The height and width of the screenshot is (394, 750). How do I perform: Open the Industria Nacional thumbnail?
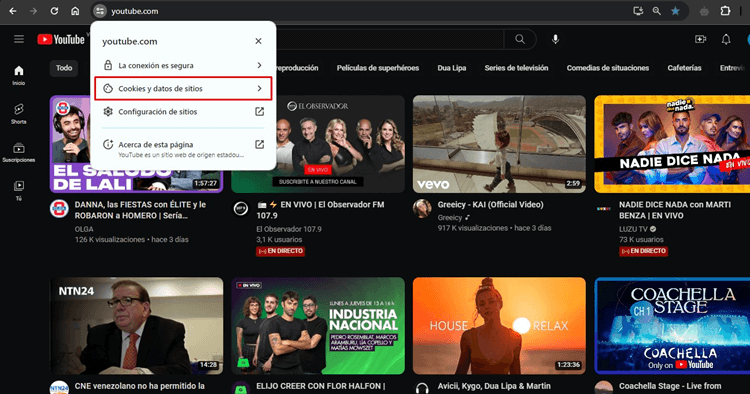point(318,326)
